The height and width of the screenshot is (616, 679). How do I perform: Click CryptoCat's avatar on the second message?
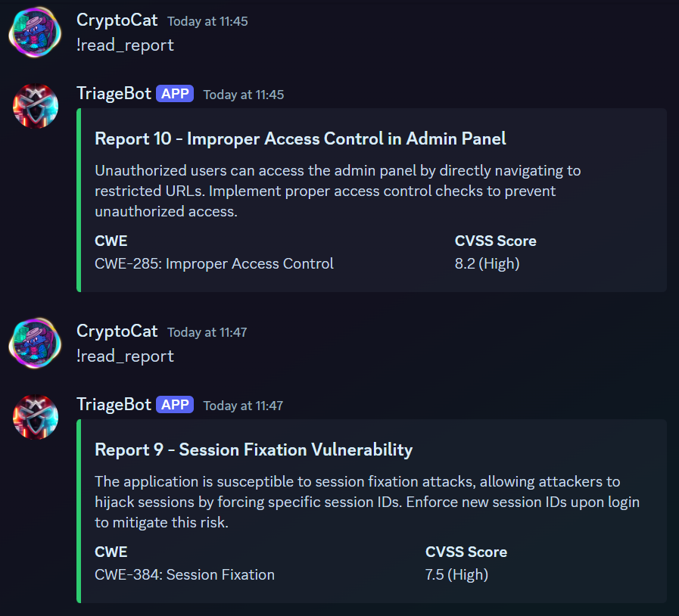[x=34, y=343]
